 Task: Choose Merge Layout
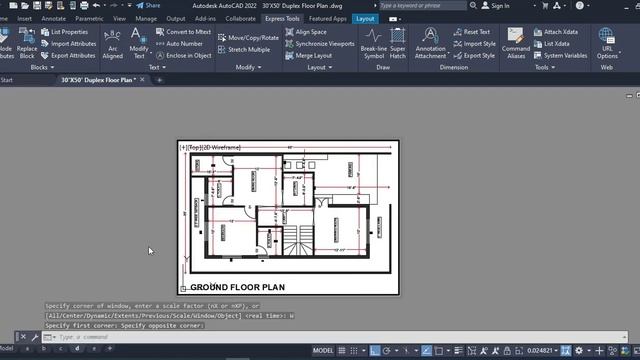309,56
